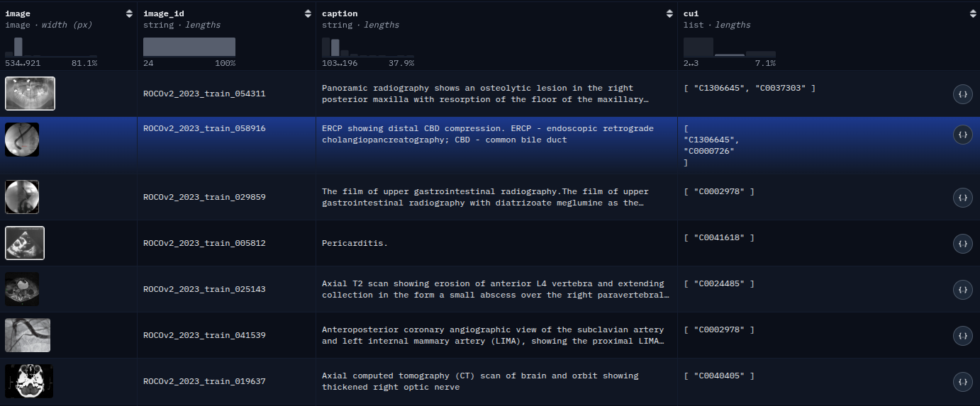Open the brain CT scan thumbnail
The image size is (980, 406).
[x=29, y=381]
